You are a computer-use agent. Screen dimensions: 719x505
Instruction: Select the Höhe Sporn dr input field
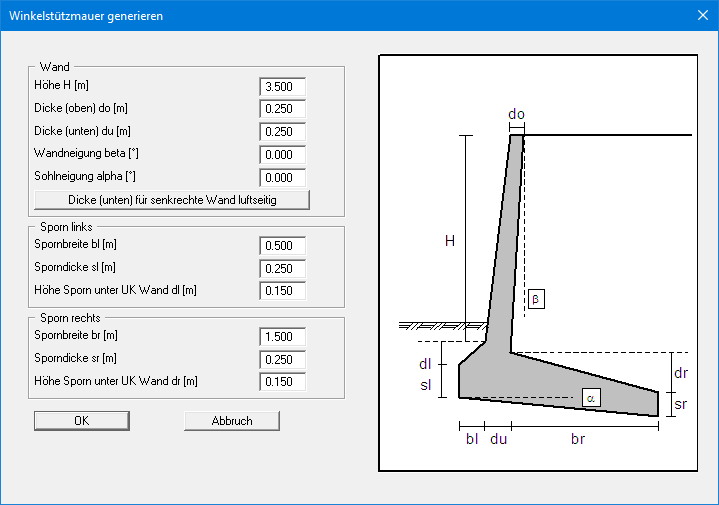pos(282,381)
